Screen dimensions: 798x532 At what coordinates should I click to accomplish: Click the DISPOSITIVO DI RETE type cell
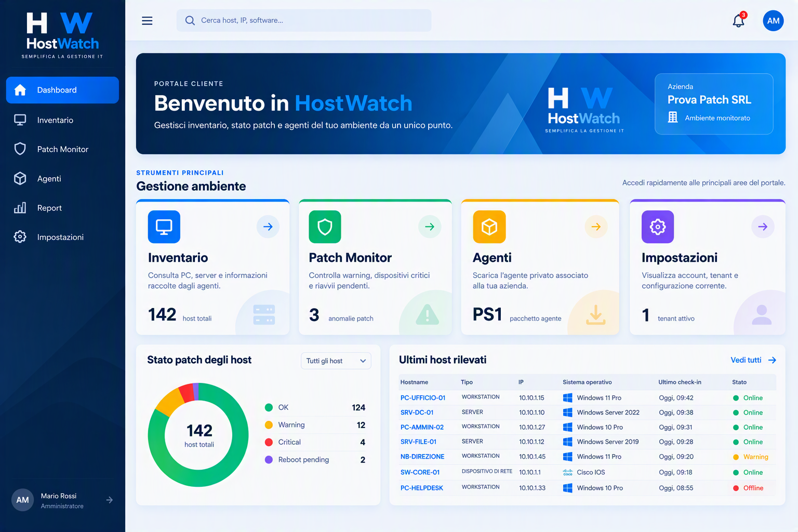(487, 471)
